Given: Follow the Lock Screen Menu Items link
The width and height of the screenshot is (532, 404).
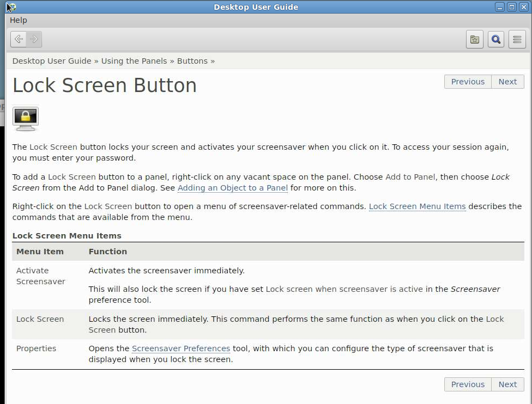Looking at the screenshot, I should pyautogui.click(x=417, y=206).
